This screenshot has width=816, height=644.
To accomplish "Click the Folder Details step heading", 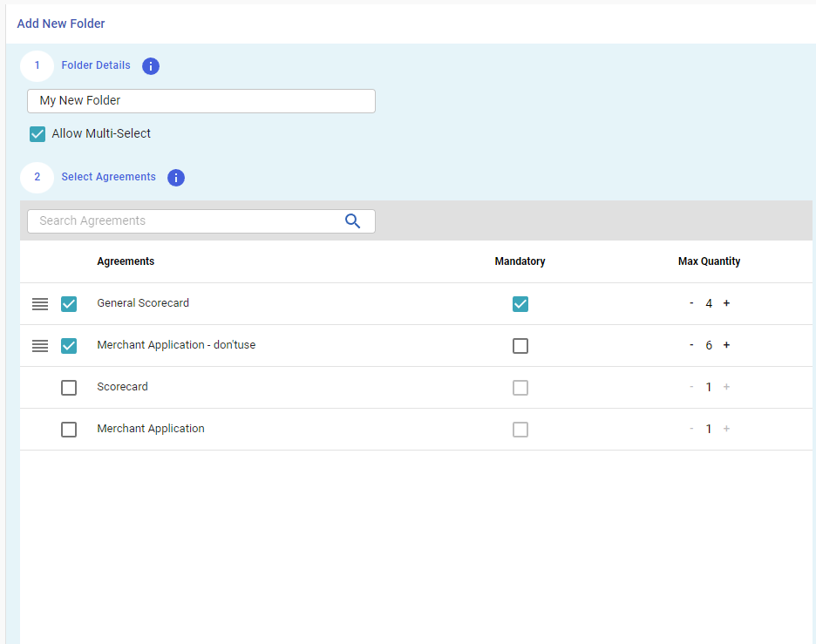I will click(96, 65).
